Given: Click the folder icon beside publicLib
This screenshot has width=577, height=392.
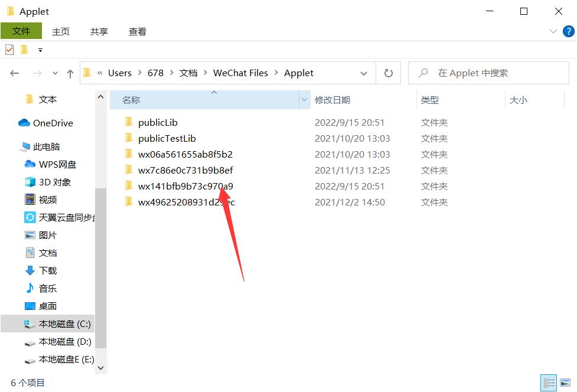Looking at the screenshot, I should [x=128, y=122].
